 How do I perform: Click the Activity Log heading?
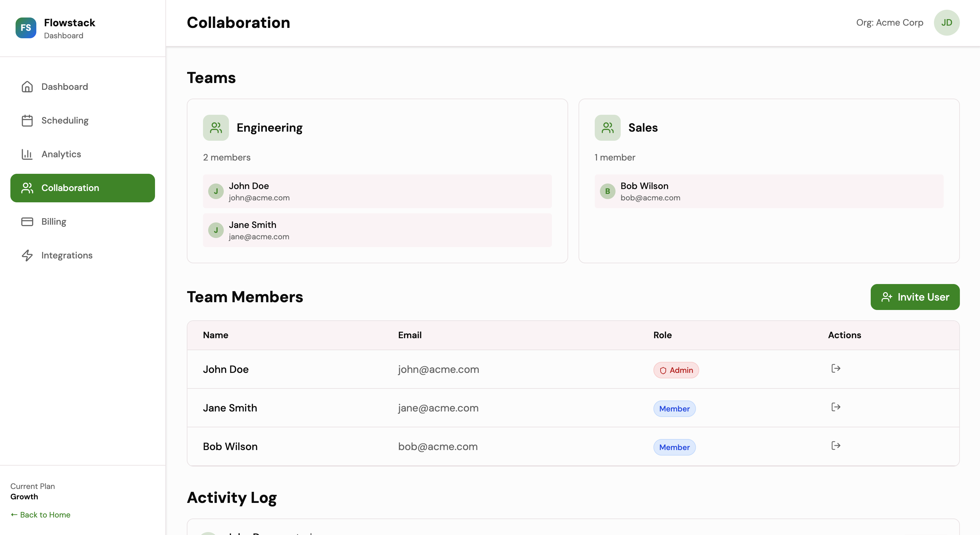[x=232, y=498]
